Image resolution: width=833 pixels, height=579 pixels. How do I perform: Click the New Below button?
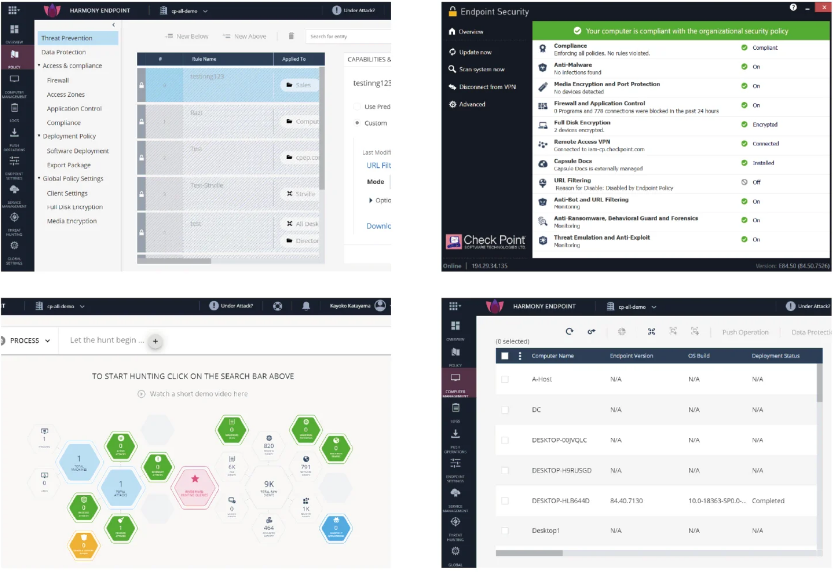[x=186, y=36]
